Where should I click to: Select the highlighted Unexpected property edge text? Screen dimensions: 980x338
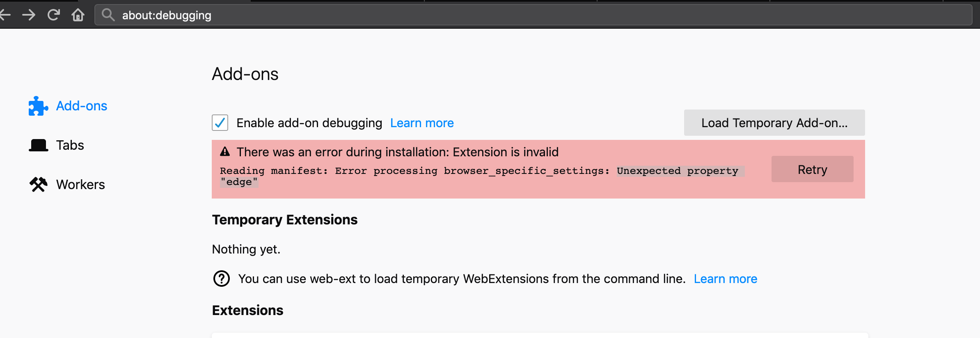point(680,171)
